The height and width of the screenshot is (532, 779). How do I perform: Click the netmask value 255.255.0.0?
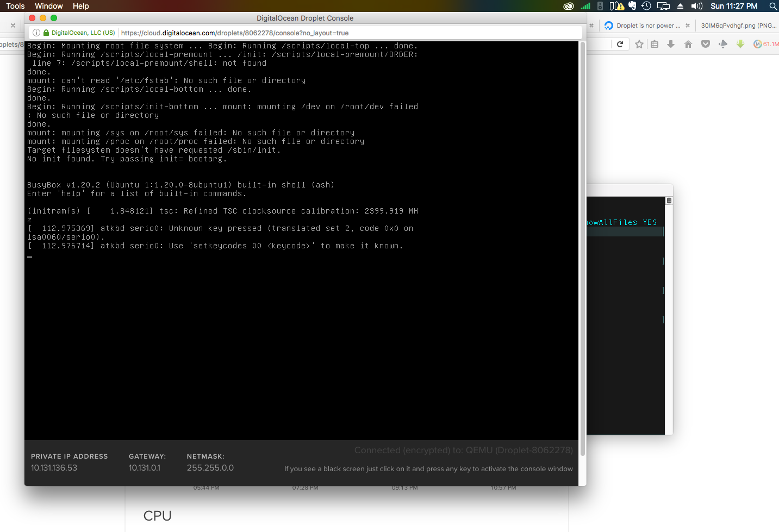(x=210, y=468)
